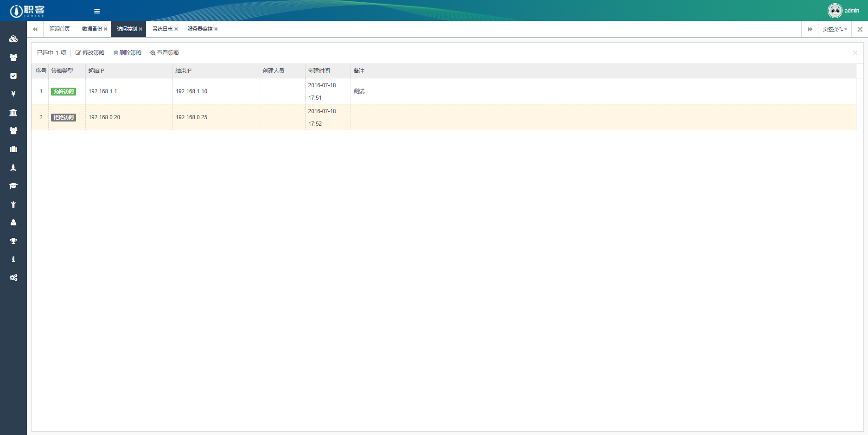Screen dimensions: 868x435
Task: Click end IP 192.168.0.25 cell
Action: point(216,117)
